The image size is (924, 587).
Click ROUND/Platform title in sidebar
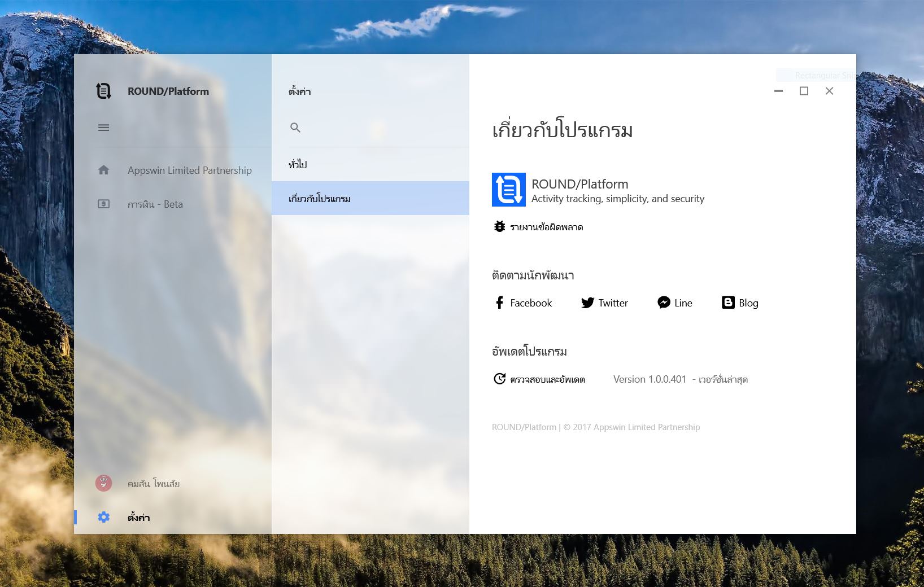[168, 91]
